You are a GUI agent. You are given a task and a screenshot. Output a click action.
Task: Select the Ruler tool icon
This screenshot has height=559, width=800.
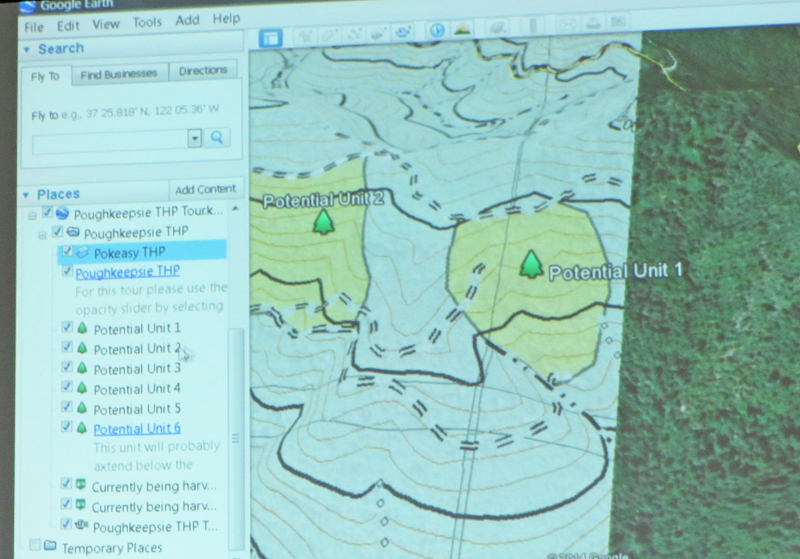coord(533,26)
